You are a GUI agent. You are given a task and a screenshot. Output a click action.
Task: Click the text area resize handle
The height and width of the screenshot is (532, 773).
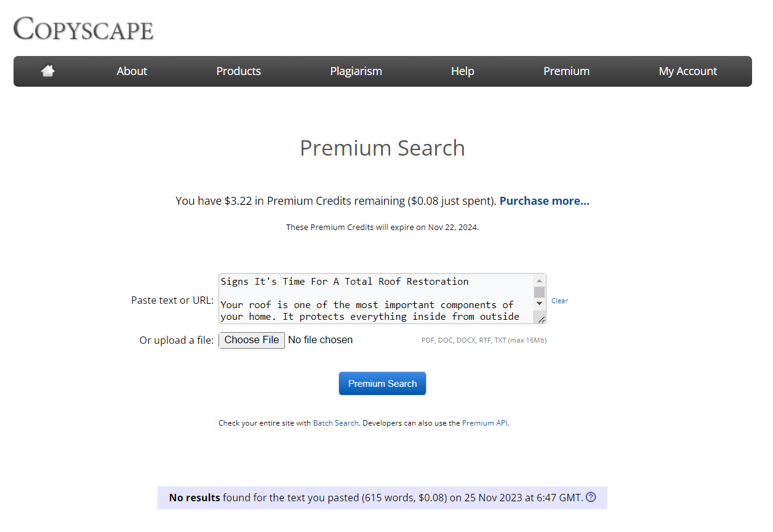[x=540, y=319]
